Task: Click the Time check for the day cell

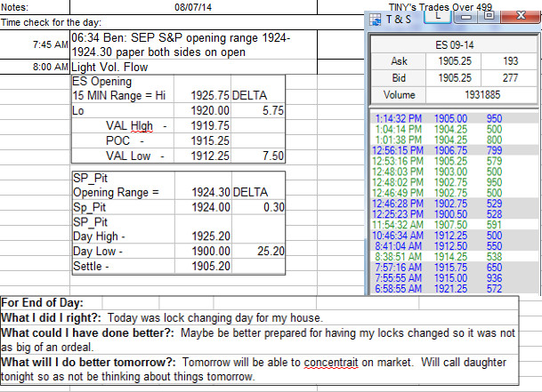Action: 51,22
